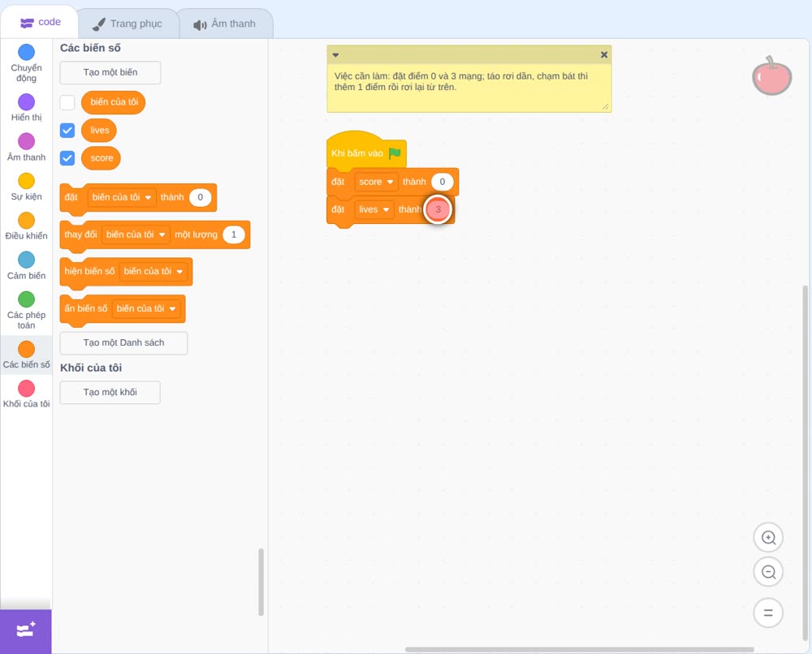Open the Điều khiển block category

click(27, 226)
